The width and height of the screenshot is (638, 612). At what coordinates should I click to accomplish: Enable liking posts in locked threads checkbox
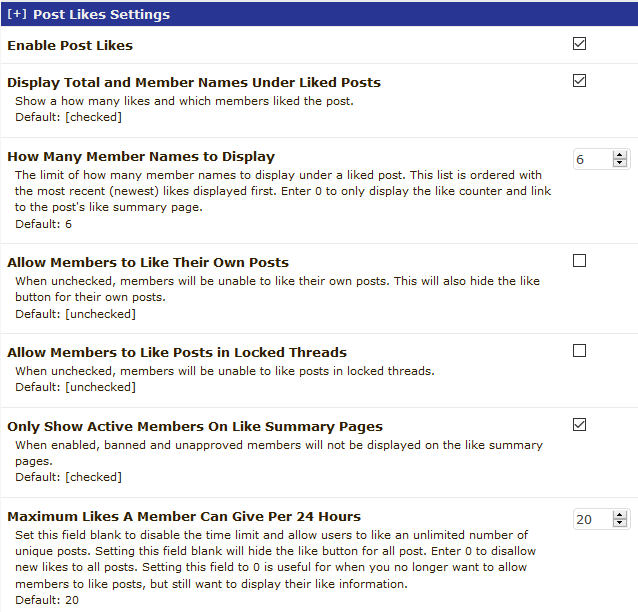coord(579,350)
